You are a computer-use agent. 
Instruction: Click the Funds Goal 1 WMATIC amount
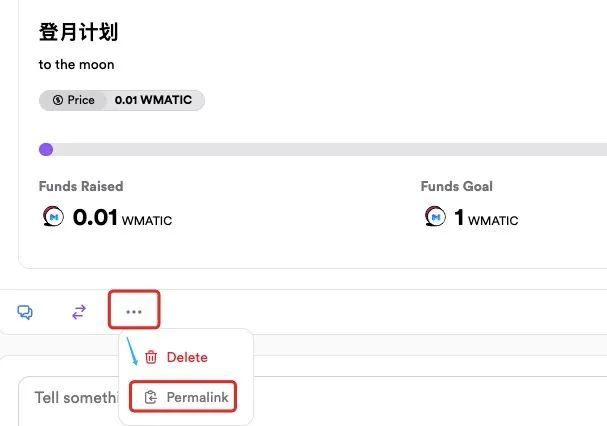click(486, 218)
